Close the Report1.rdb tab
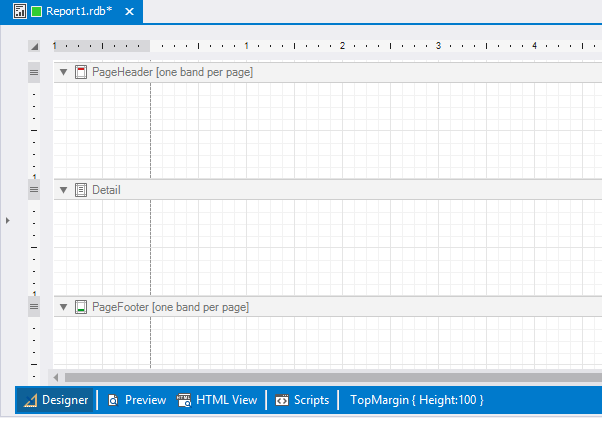 coord(129,12)
